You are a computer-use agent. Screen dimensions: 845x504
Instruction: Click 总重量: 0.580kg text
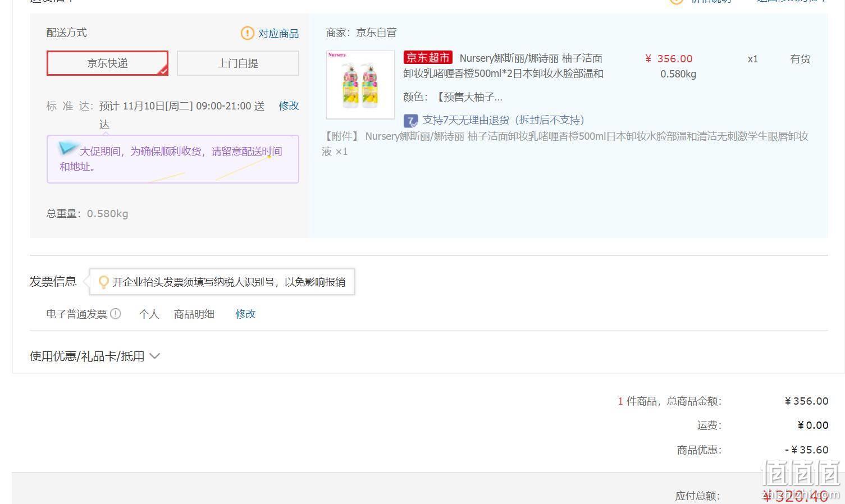tap(87, 213)
